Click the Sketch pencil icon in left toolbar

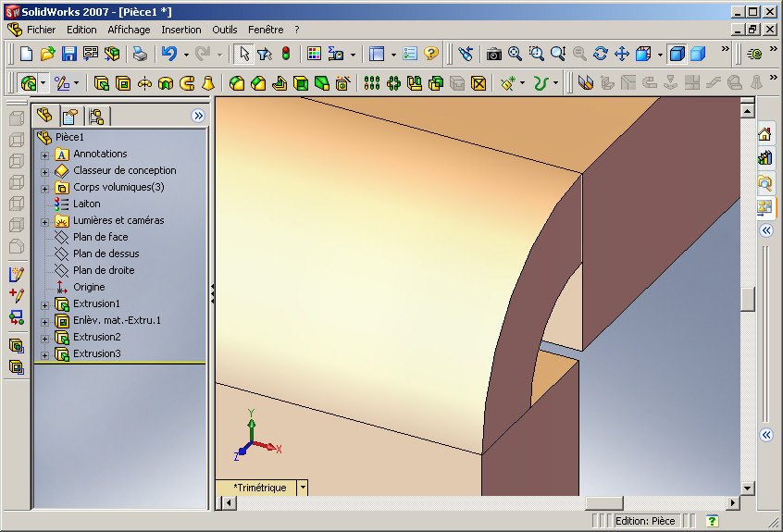(x=17, y=274)
